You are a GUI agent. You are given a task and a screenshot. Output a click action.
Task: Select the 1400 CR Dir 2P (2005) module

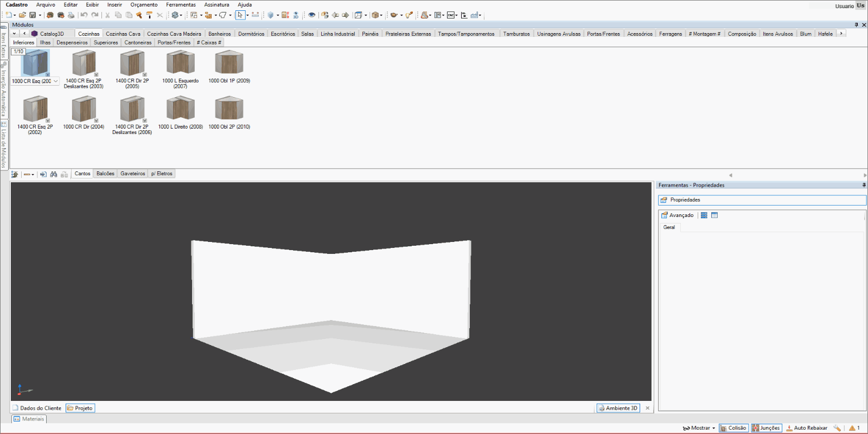[132, 69]
